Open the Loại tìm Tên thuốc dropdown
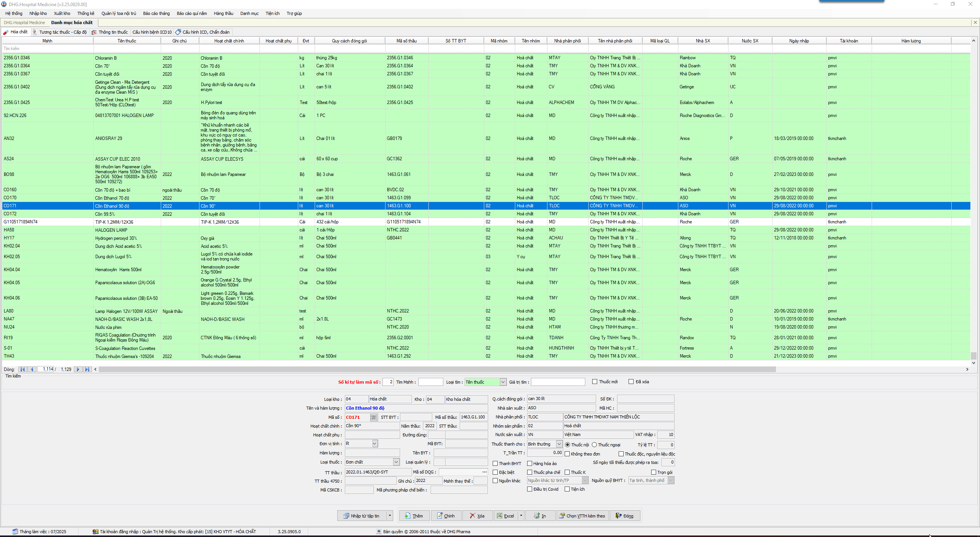Viewport: 980px width, 537px height. point(503,382)
